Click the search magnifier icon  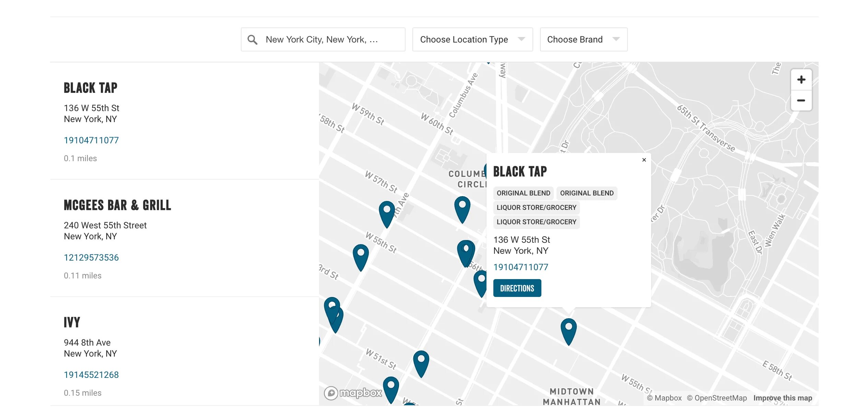(253, 40)
